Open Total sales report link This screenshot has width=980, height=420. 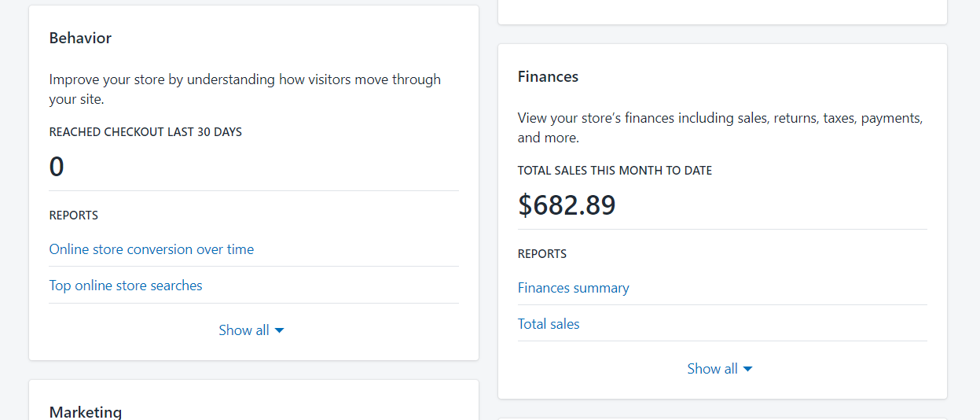tap(549, 324)
